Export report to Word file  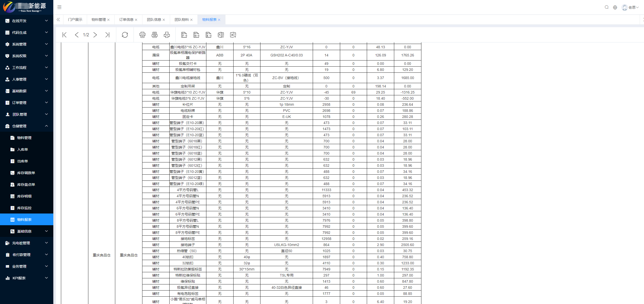click(x=196, y=35)
